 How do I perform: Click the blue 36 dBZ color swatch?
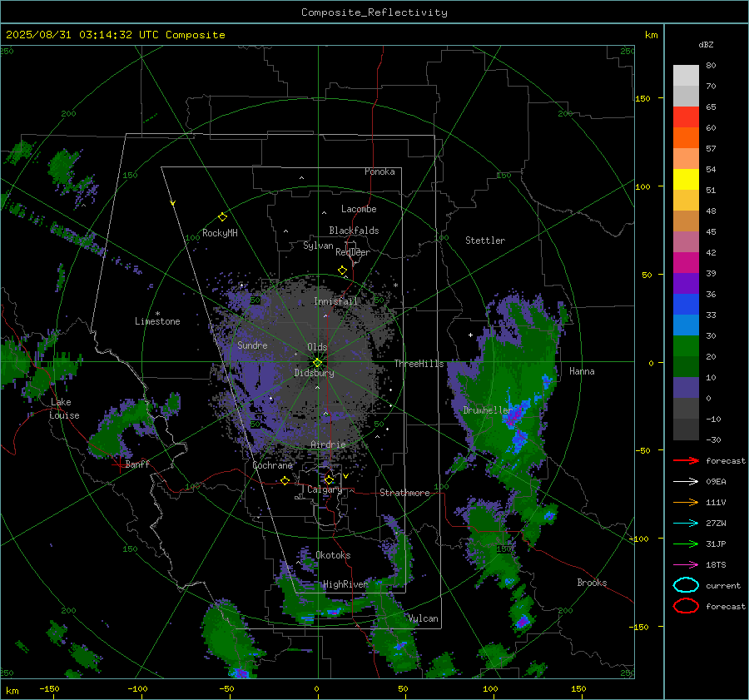click(x=686, y=304)
